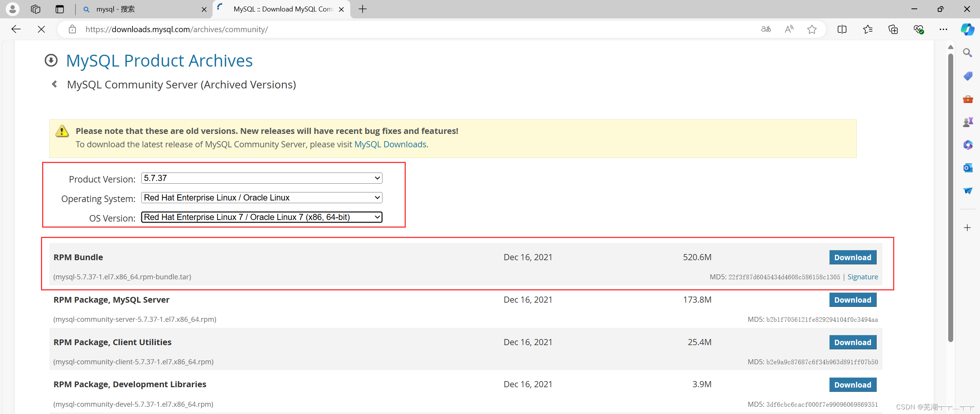Select the mysql-community-server filename text
The image size is (980, 414).
click(x=135, y=319)
